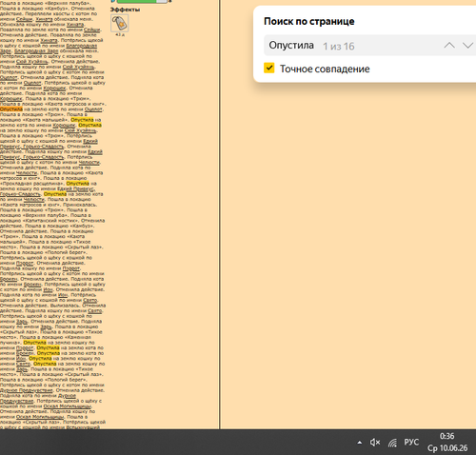Switch the РУС input language
476x455 pixels.
pyautogui.click(x=411, y=442)
